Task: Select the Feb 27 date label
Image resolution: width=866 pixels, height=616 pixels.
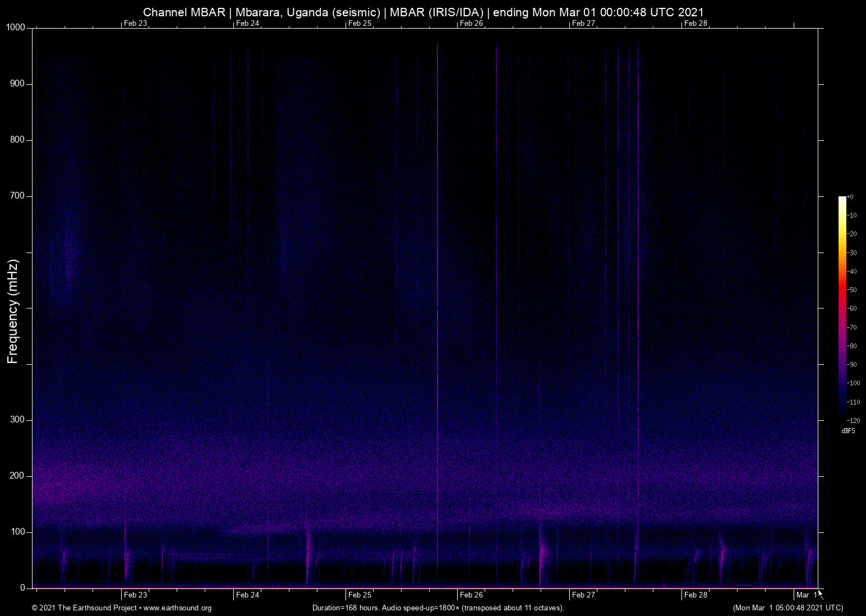Action: pyautogui.click(x=584, y=595)
